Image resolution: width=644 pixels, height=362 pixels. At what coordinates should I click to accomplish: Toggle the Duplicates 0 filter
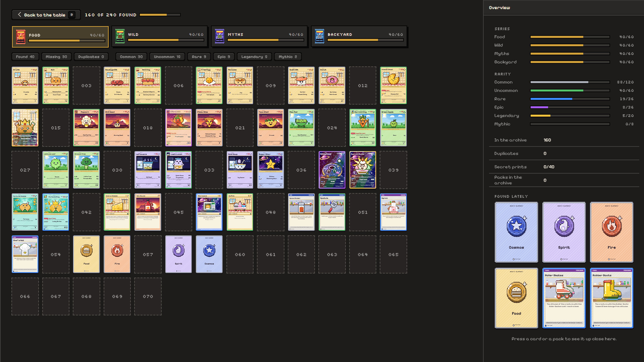point(91,57)
